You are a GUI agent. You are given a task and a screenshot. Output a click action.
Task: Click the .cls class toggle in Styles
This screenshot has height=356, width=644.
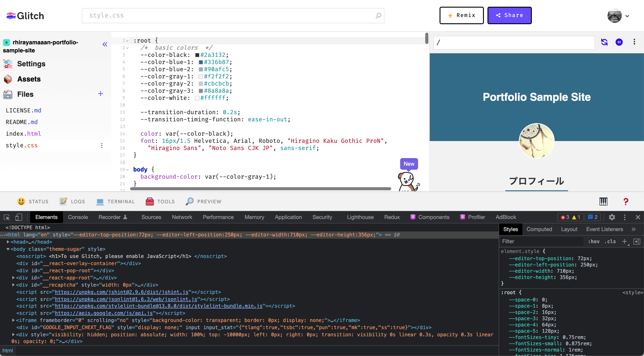610,241
